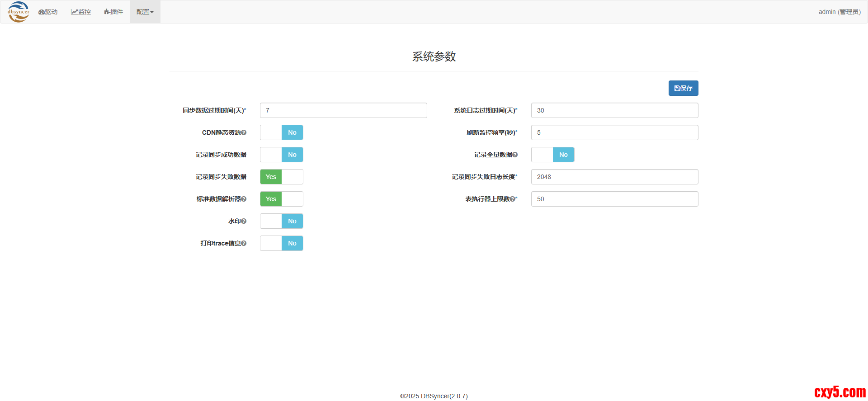Click the 刷新监控频率(秒) input field
This screenshot has height=401, width=868.
point(614,132)
